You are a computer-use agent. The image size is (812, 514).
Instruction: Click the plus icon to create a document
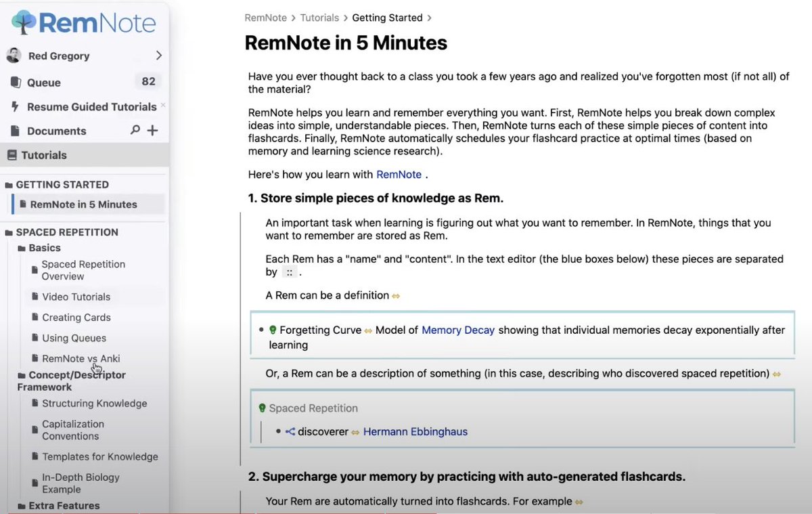pos(154,130)
